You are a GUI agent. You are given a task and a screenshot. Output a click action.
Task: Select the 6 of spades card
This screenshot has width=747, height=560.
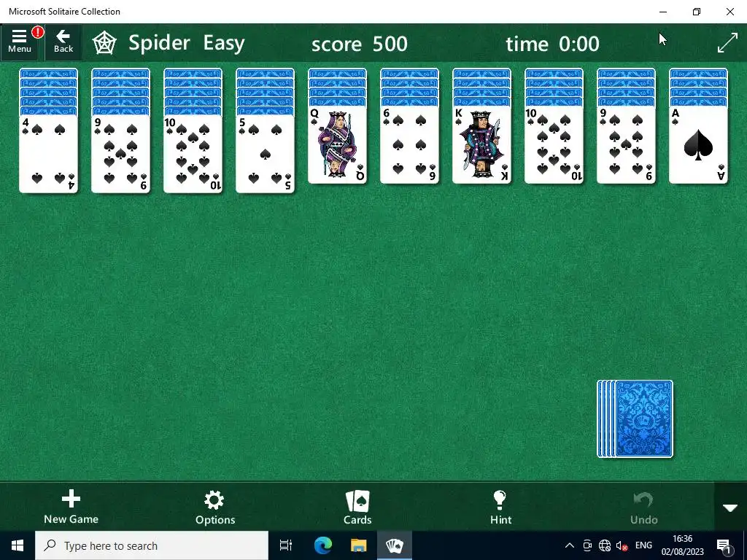[x=410, y=145]
